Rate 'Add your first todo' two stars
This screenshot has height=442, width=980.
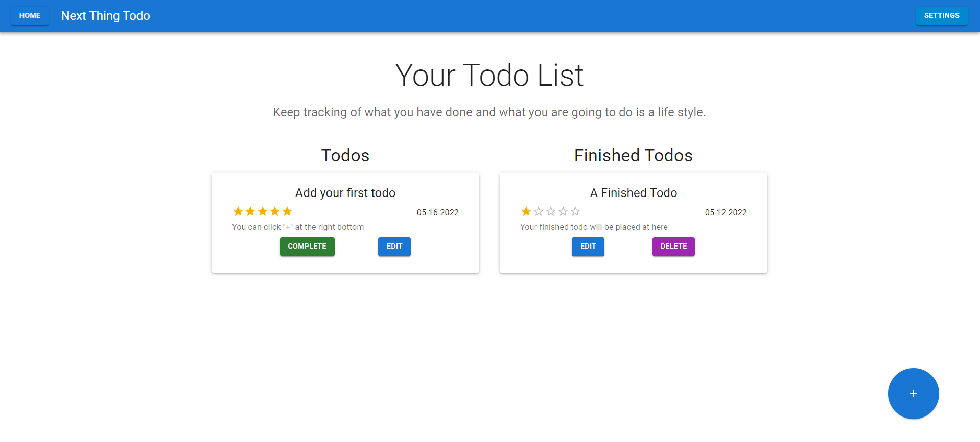pyautogui.click(x=250, y=211)
